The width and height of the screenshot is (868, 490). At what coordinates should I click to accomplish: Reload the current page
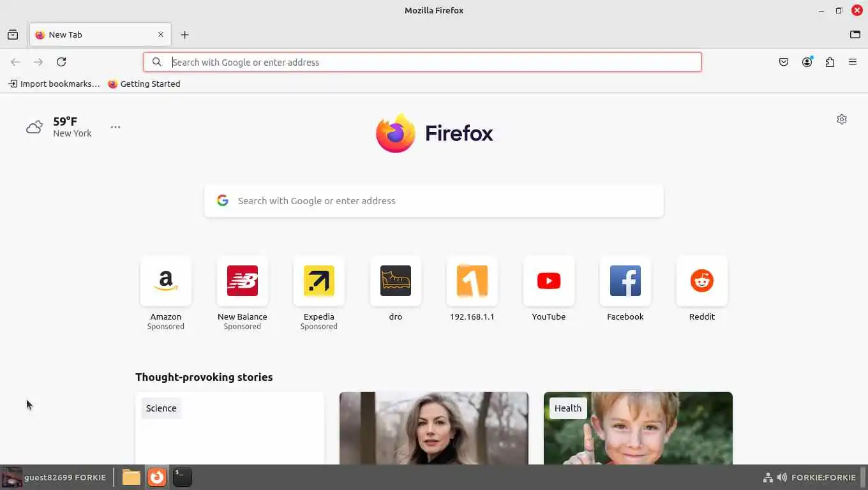(x=61, y=62)
